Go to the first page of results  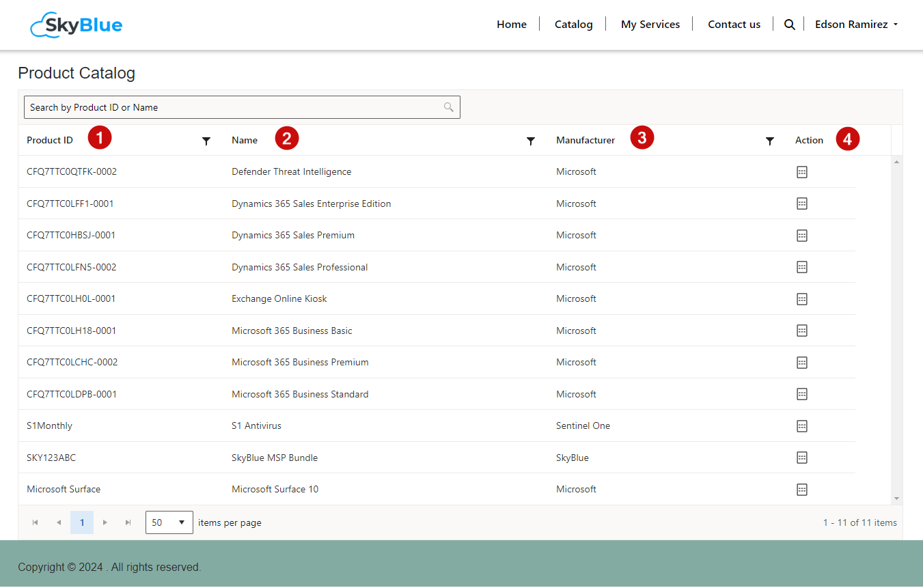coord(36,522)
